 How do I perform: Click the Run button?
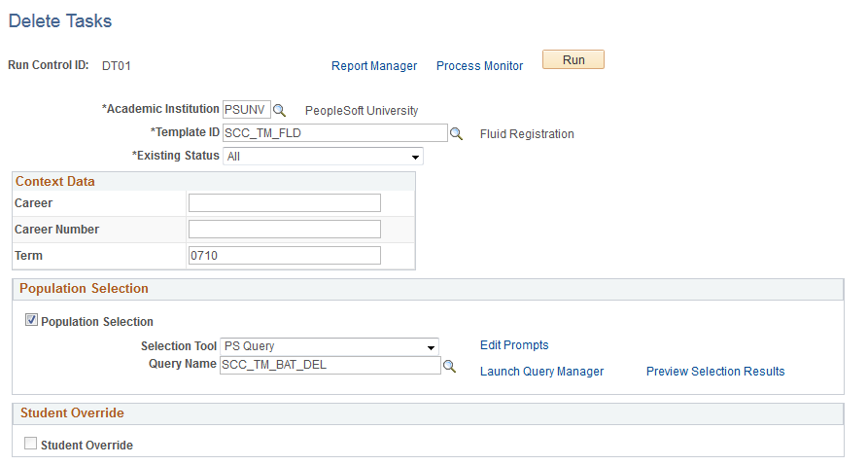573,60
